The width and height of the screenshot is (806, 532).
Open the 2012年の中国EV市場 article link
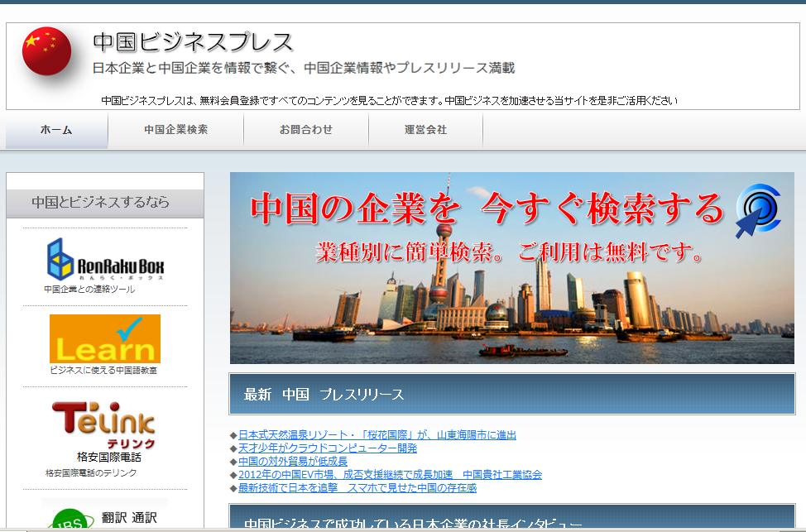[390, 475]
